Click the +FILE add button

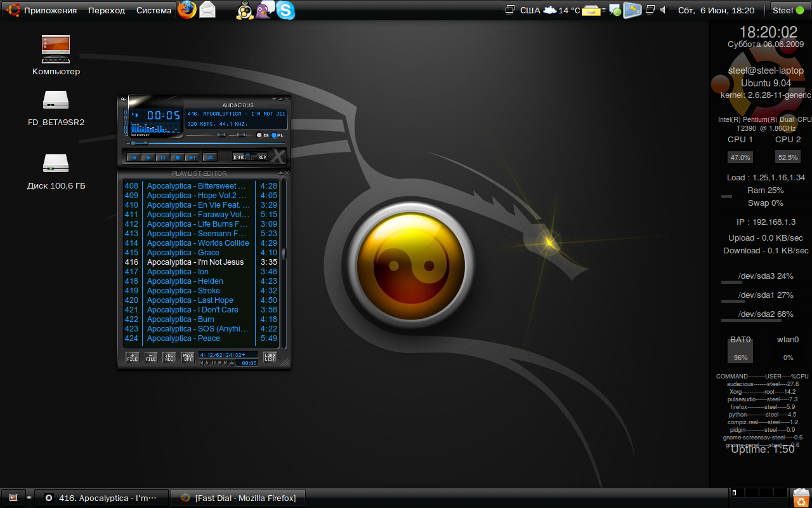[x=132, y=358]
